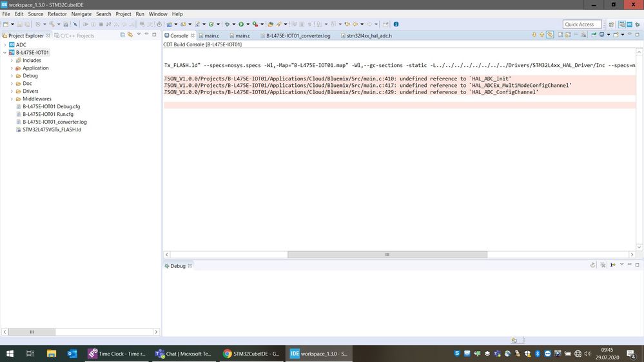Click the New project toolbar icon
The height and width of the screenshot is (362, 644).
(x=6, y=24)
